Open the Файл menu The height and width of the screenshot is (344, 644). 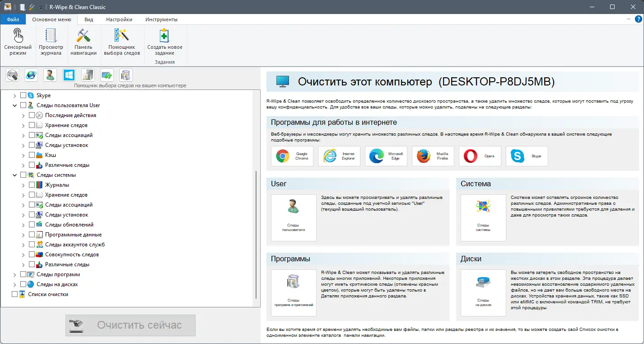click(x=13, y=19)
